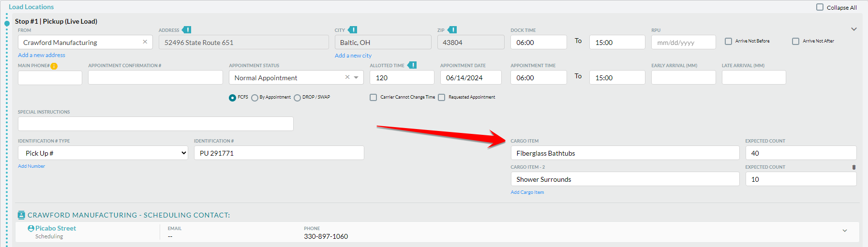868x247 pixels.
Task: Click the Appointment Date 06/14/2024 field
Action: point(471,77)
